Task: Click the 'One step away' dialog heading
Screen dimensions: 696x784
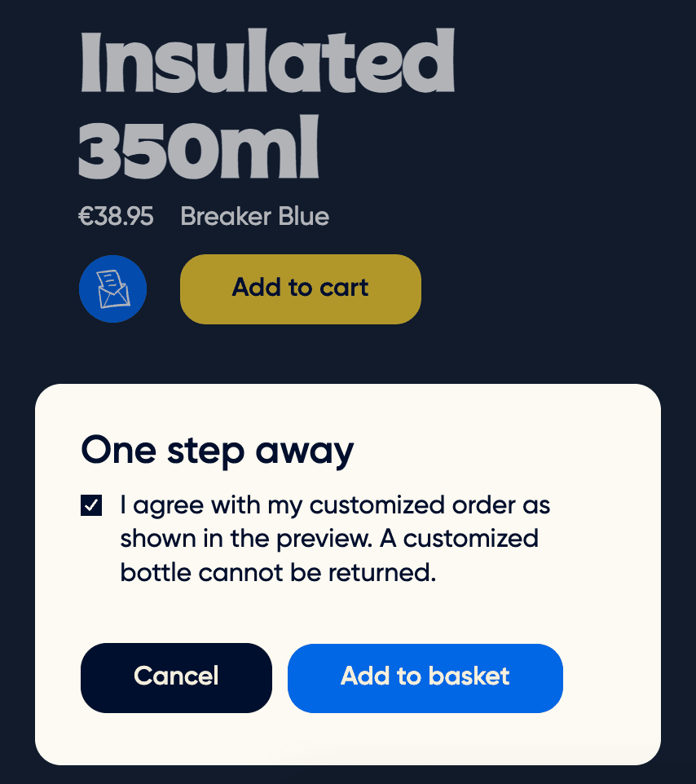Action: pos(217,450)
